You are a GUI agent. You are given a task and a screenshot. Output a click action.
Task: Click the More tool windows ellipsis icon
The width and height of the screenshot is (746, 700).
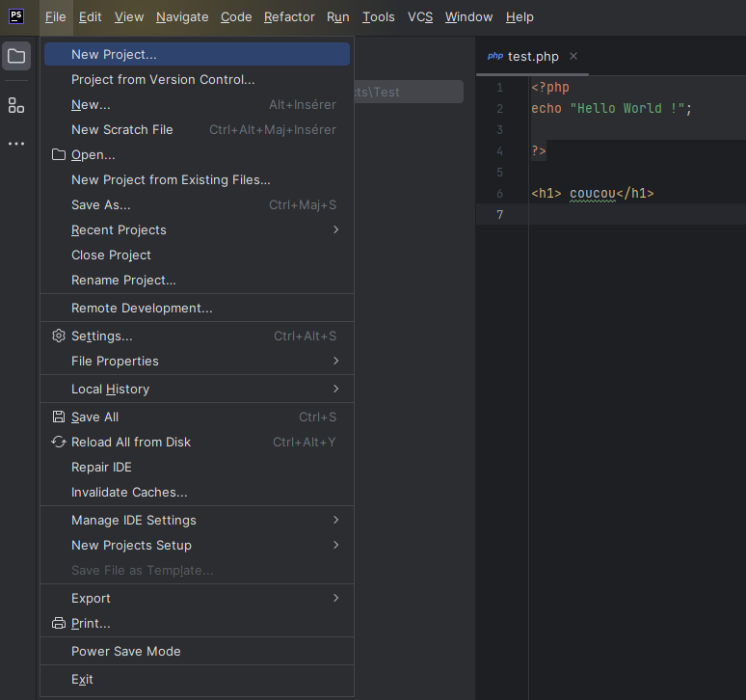pyautogui.click(x=16, y=144)
